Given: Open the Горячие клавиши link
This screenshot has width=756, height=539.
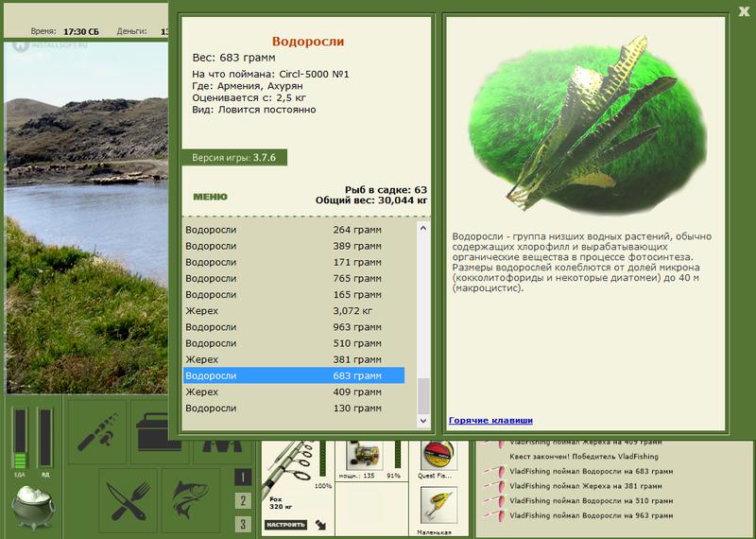Looking at the screenshot, I should (x=490, y=420).
